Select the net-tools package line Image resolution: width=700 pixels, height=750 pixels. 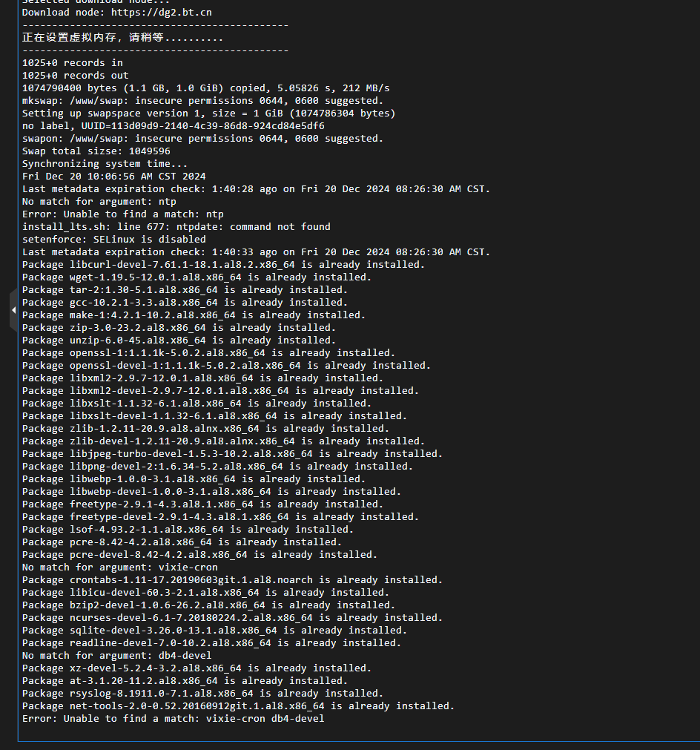point(238,706)
